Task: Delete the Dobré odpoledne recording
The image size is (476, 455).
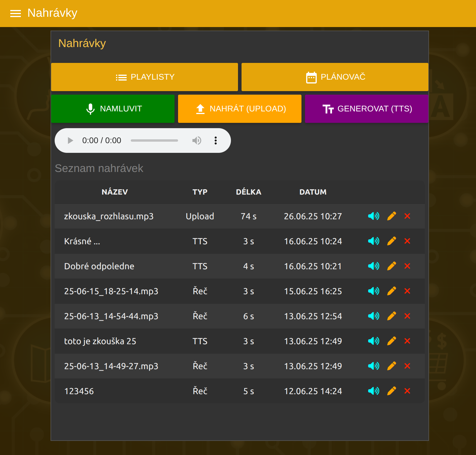Action: pyautogui.click(x=407, y=266)
